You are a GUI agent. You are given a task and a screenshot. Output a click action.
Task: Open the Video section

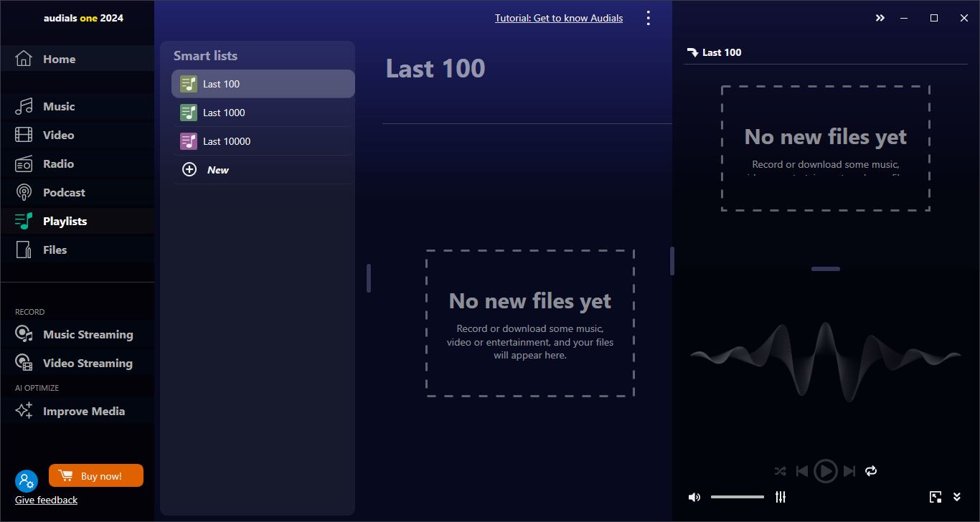pyautogui.click(x=77, y=135)
